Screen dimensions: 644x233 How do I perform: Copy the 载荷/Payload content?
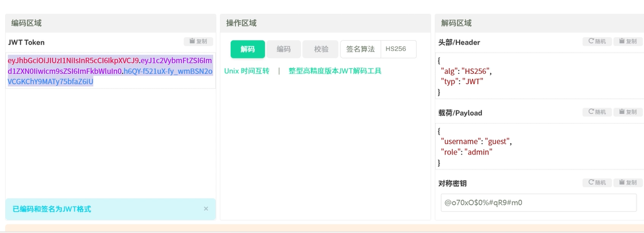628,112
